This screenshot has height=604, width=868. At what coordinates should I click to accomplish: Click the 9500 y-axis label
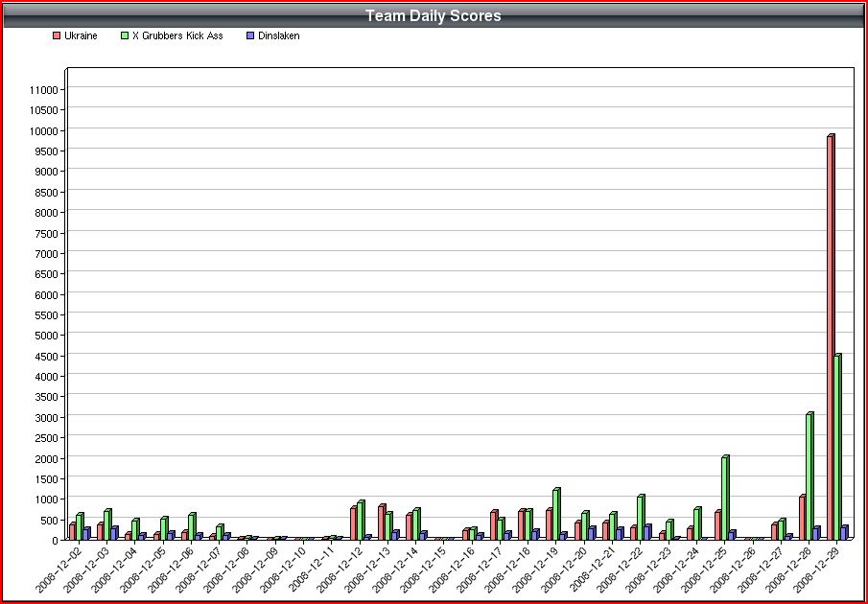46,151
